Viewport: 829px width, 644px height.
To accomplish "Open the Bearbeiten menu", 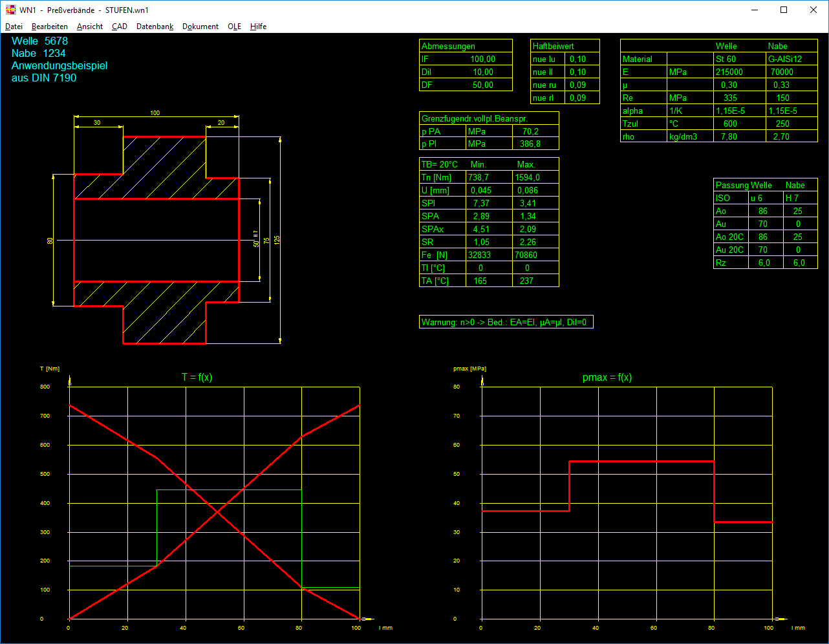I will (50, 27).
